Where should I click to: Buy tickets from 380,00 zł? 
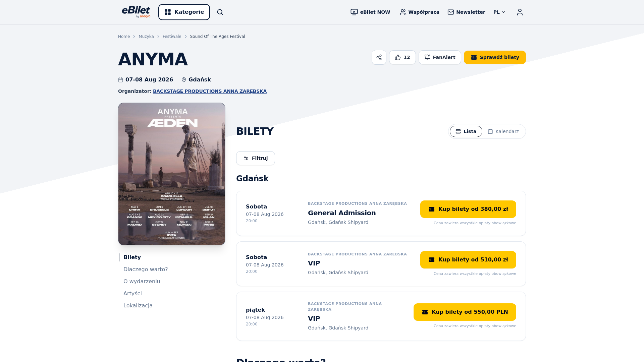(x=468, y=209)
